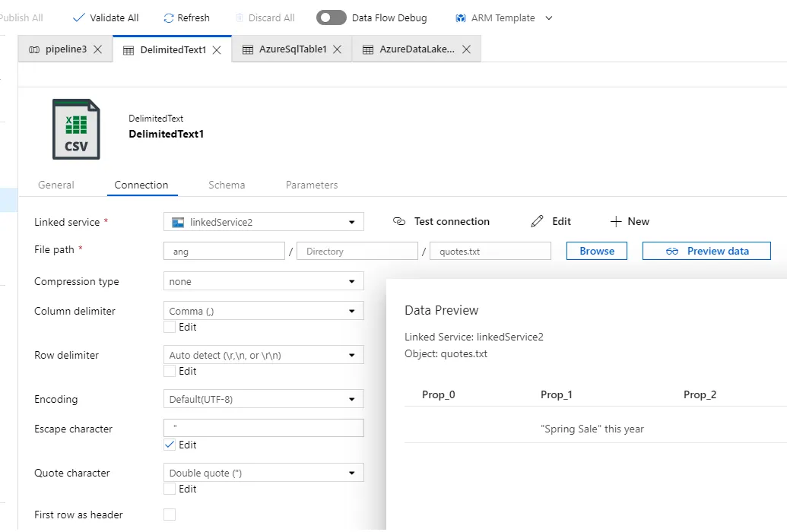Click the ARM Template icon

461,17
